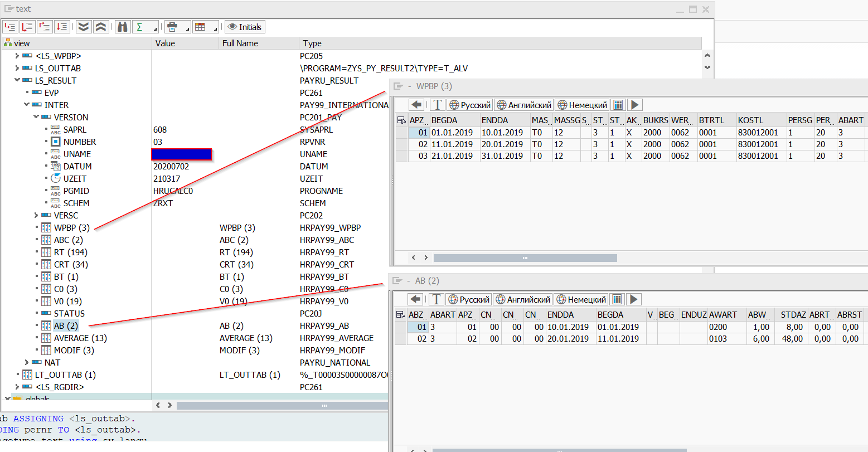Click the AWART column header in AB table
The width and height of the screenshot is (868, 452).
(x=727, y=314)
